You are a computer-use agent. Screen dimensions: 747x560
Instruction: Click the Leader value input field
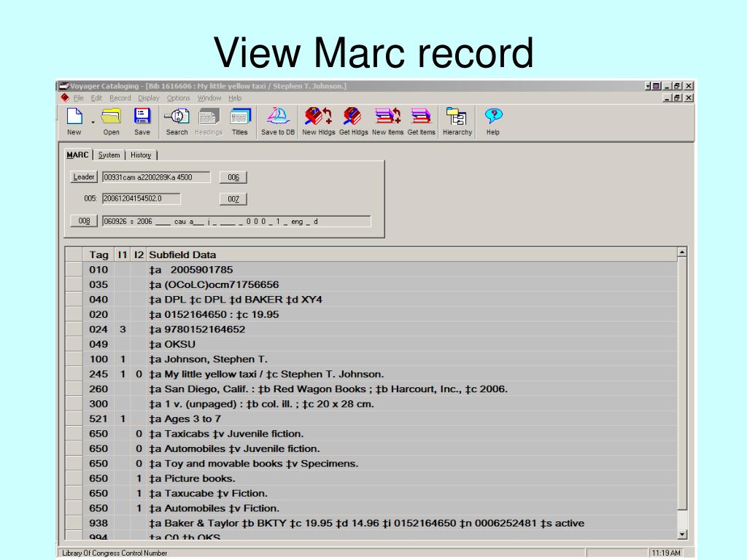[156, 177]
